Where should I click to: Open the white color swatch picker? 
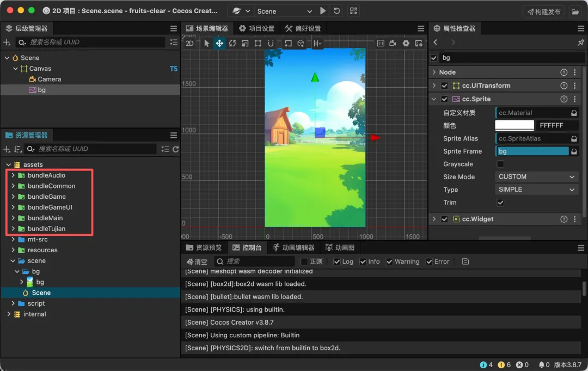(x=514, y=125)
